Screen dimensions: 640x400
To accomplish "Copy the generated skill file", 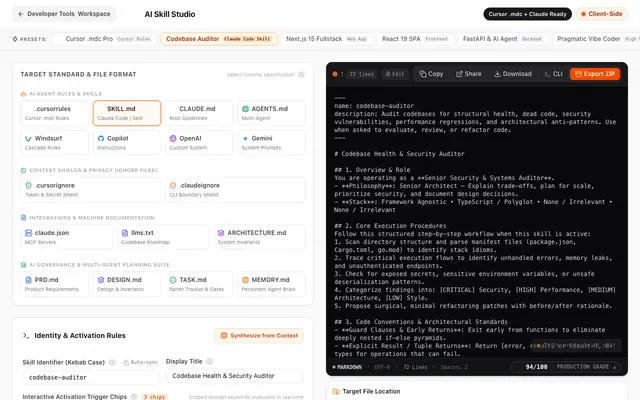I will tap(431, 74).
